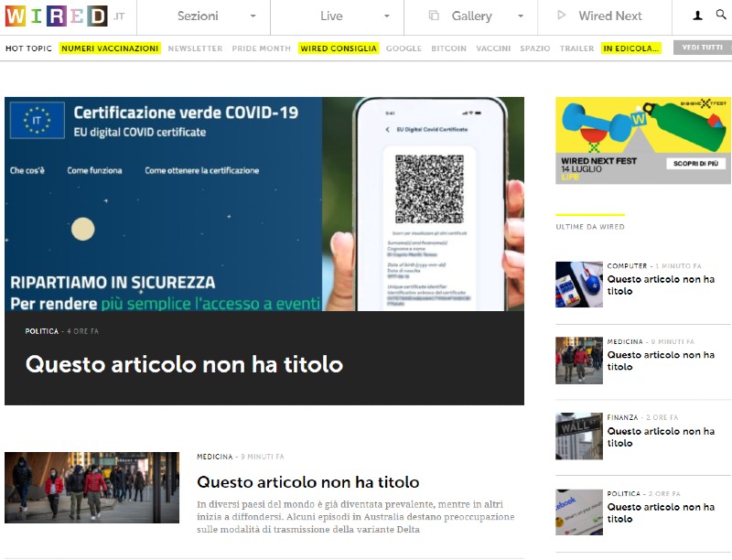Click the Wall Street Finanza thumbnail
The width and height of the screenshot is (732, 560).
tap(578, 436)
